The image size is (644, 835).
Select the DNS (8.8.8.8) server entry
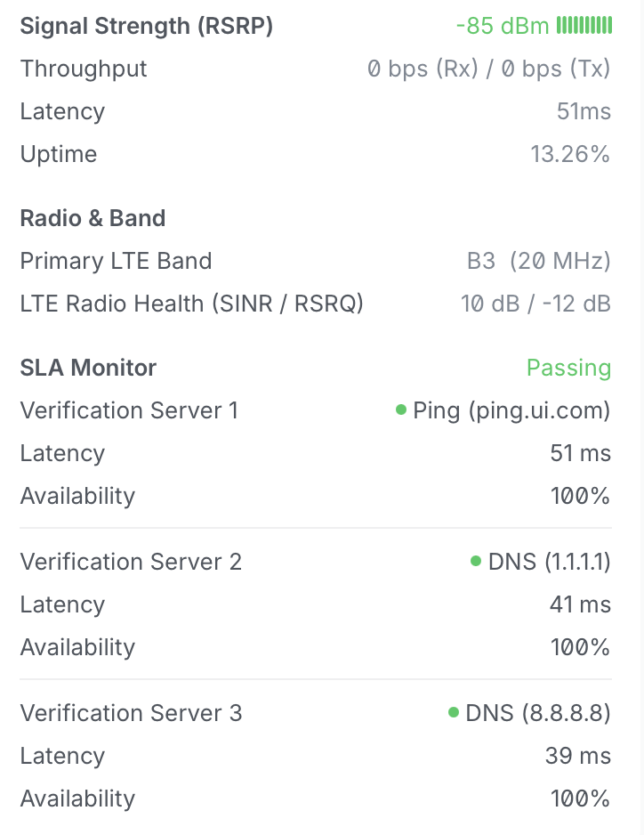(x=537, y=713)
